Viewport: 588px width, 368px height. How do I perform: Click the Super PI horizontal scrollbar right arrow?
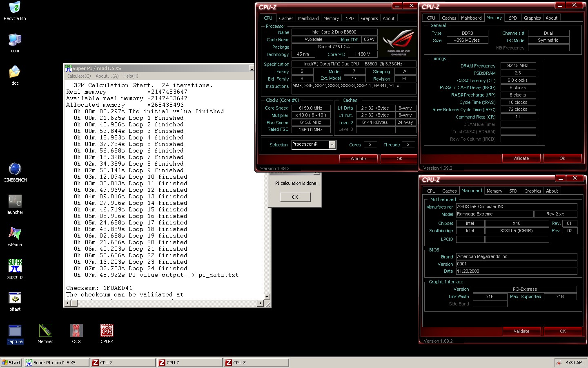(261, 303)
